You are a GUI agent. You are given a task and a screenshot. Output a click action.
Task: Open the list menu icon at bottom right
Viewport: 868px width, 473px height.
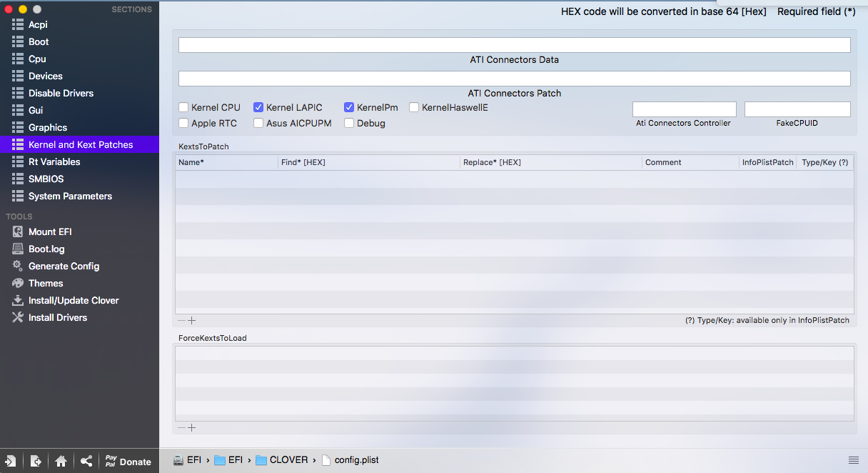click(x=853, y=459)
